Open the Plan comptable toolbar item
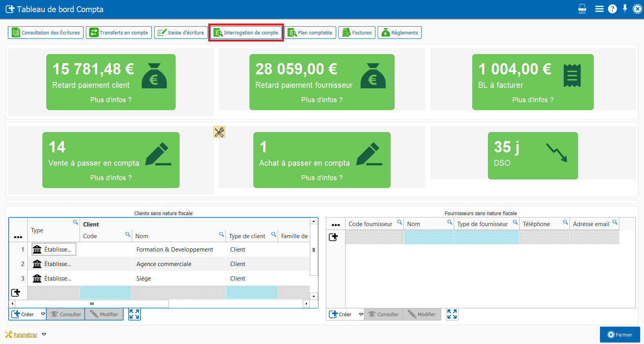 click(310, 33)
